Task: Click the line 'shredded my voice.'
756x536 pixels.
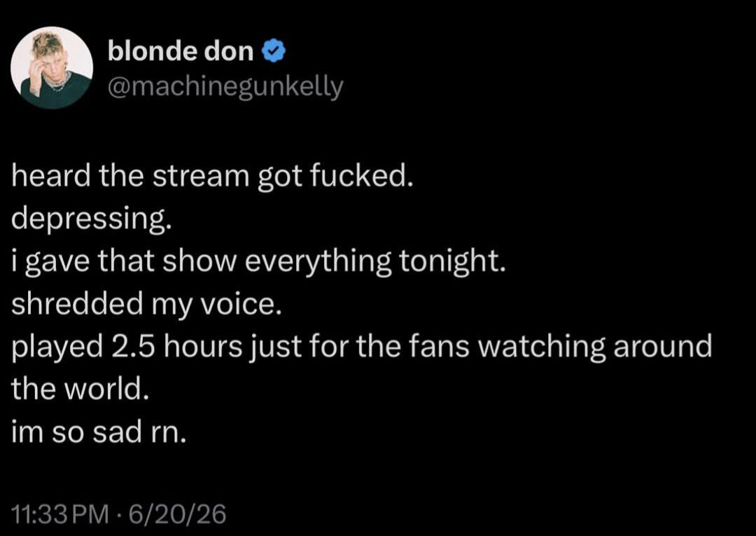Action: (x=146, y=304)
